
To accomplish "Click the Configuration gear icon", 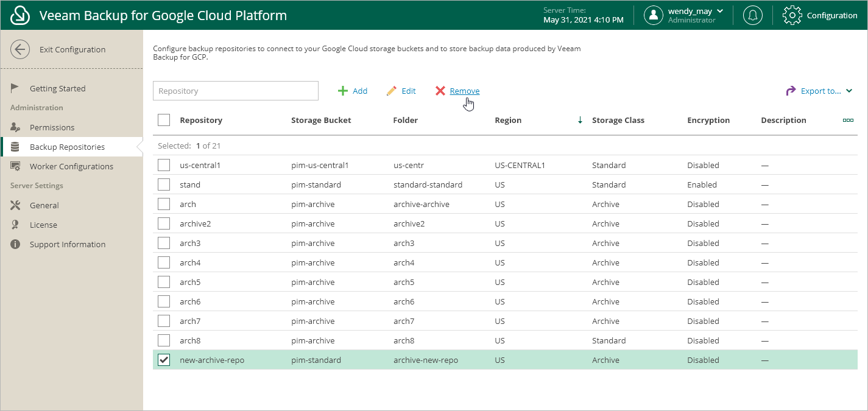I will tap(792, 15).
